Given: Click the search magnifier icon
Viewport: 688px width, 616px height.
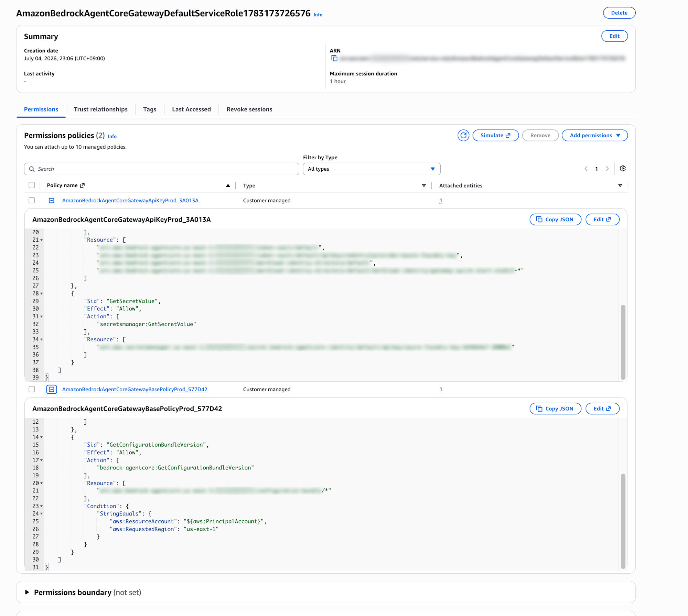Looking at the screenshot, I should (x=32, y=169).
